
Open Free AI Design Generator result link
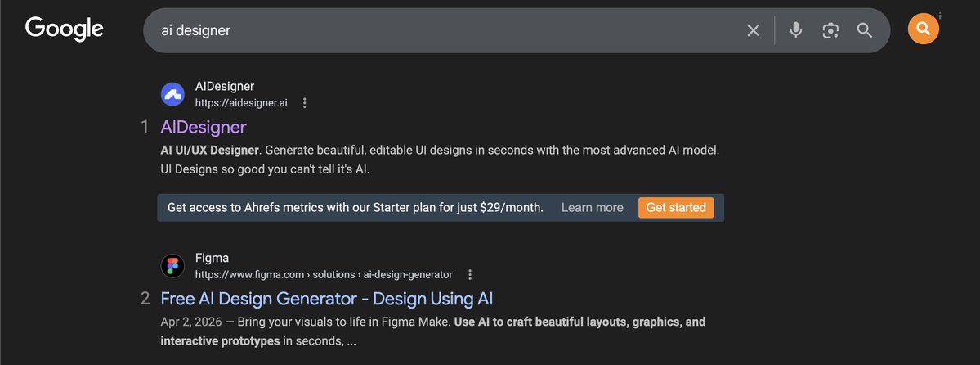pyautogui.click(x=327, y=299)
